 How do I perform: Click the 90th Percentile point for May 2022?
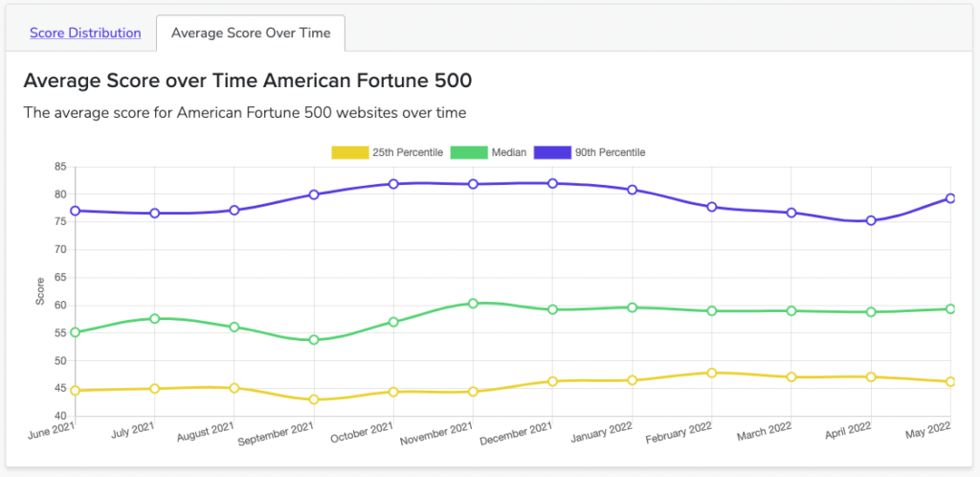click(x=950, y=198)
